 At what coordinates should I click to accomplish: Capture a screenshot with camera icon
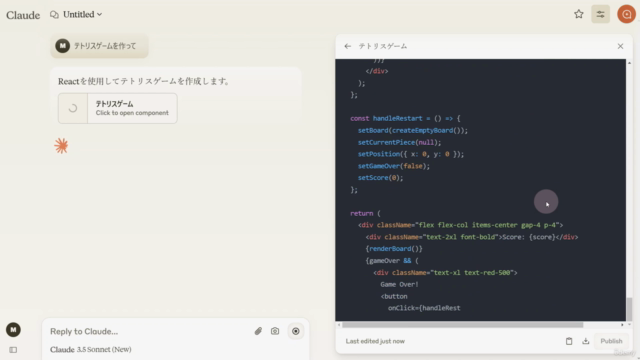tap(275, 331)
